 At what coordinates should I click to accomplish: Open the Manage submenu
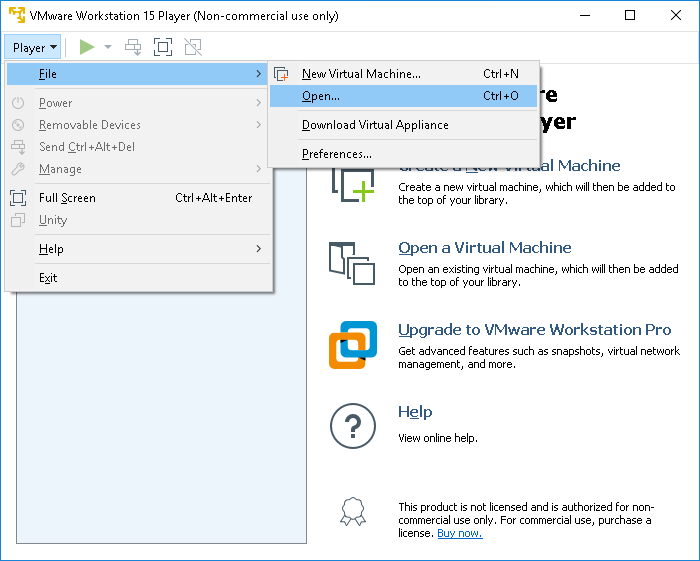coord(138,169)
